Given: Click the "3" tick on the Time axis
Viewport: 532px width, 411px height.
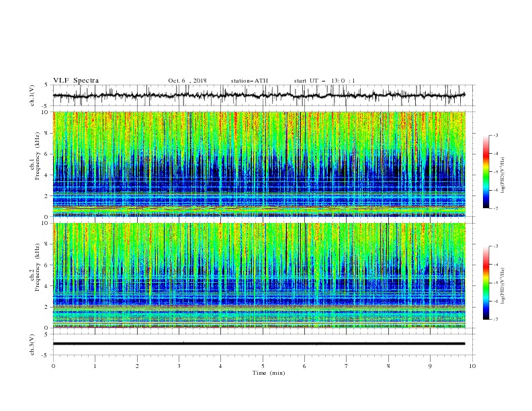Looking at the screenshot, I should [179, 366].
